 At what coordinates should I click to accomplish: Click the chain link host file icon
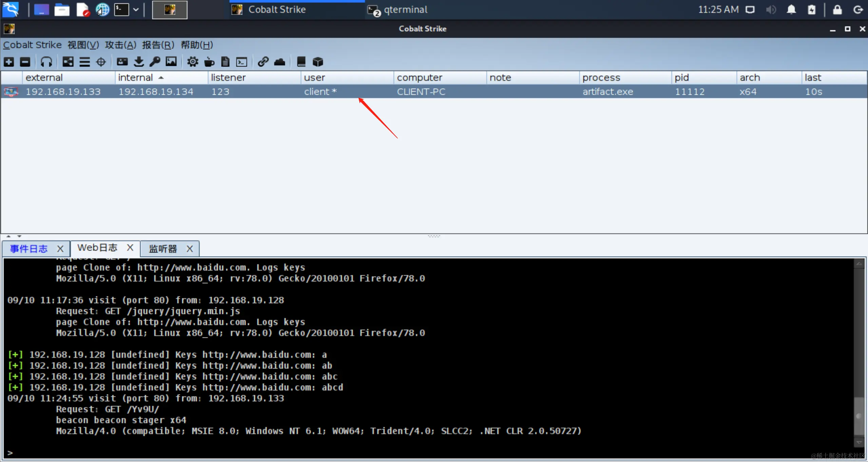263,62
